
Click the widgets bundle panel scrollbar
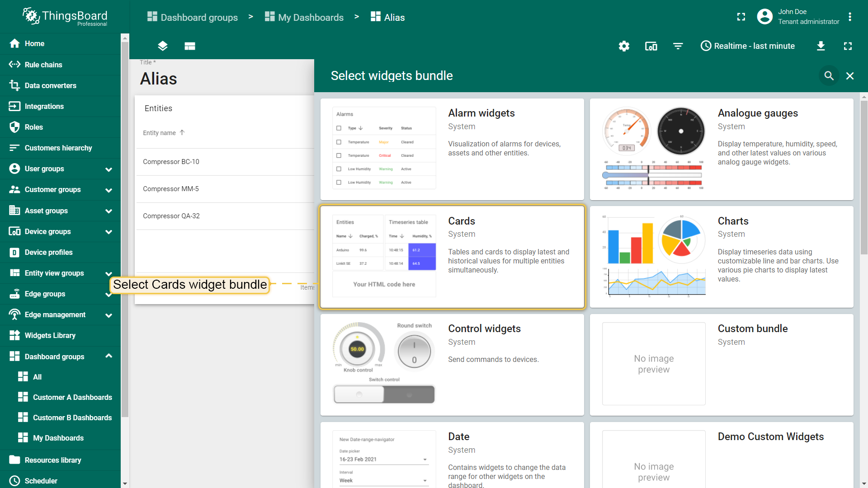tap(864, 178)
